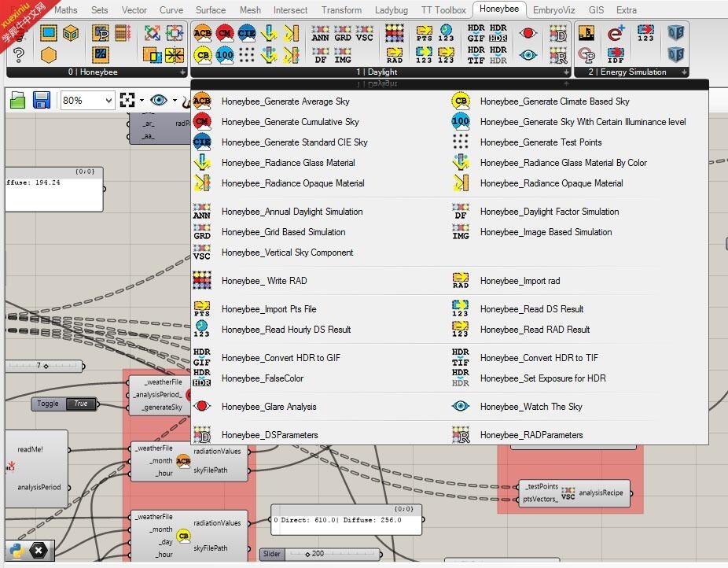
Task: Click the orange hexagon Honeybee icon
Action: 48,55
